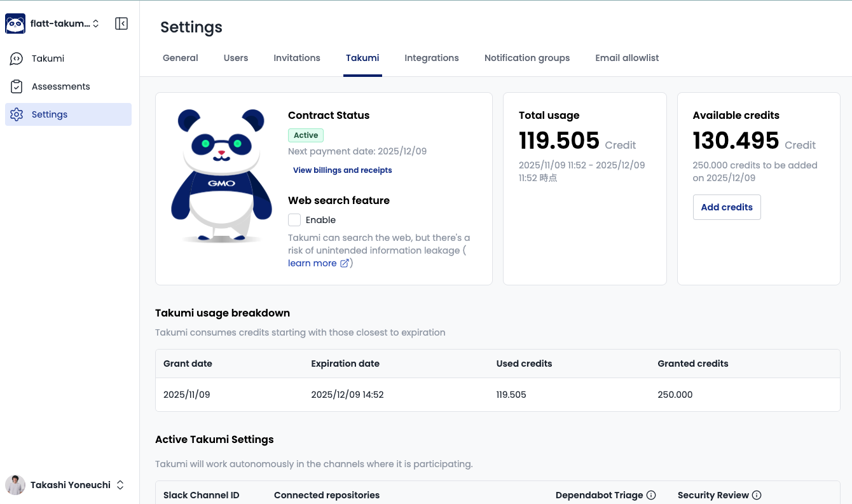
Task: Open the Users tab
Action: 236,58
